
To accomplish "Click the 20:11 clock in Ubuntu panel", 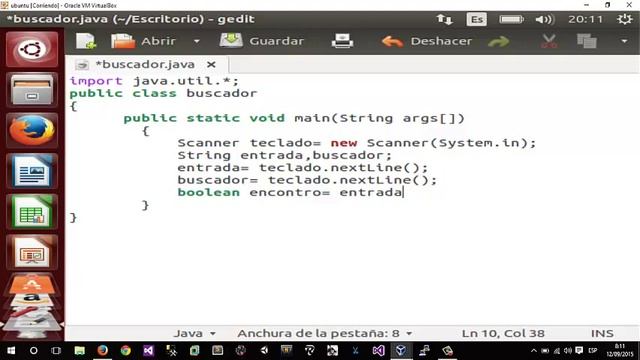I will (585, 19).
